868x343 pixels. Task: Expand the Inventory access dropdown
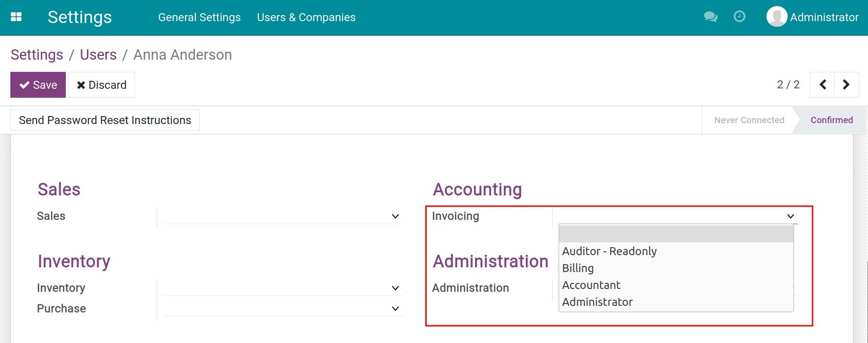[x=283, y=288]
